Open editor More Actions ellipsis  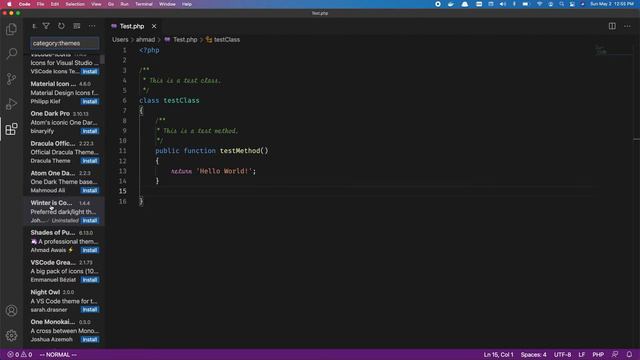tap(627, 26)
